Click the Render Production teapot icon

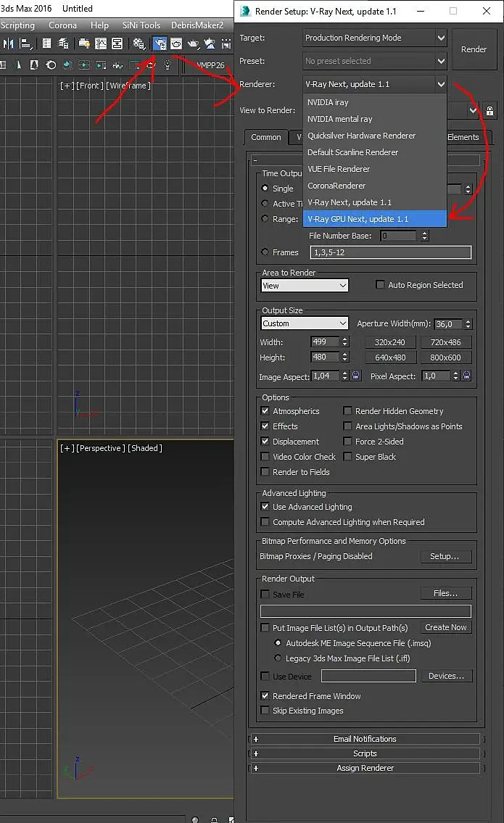[x=193, y=44]
